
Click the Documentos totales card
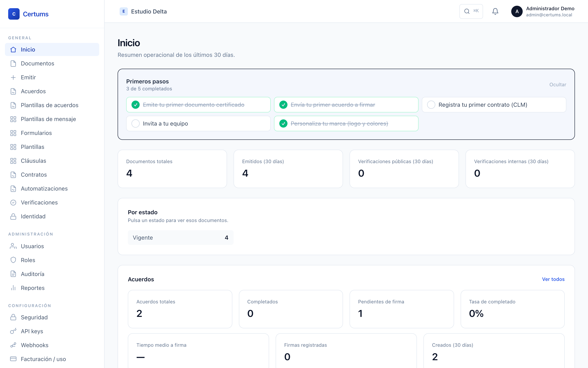(172, 169)
